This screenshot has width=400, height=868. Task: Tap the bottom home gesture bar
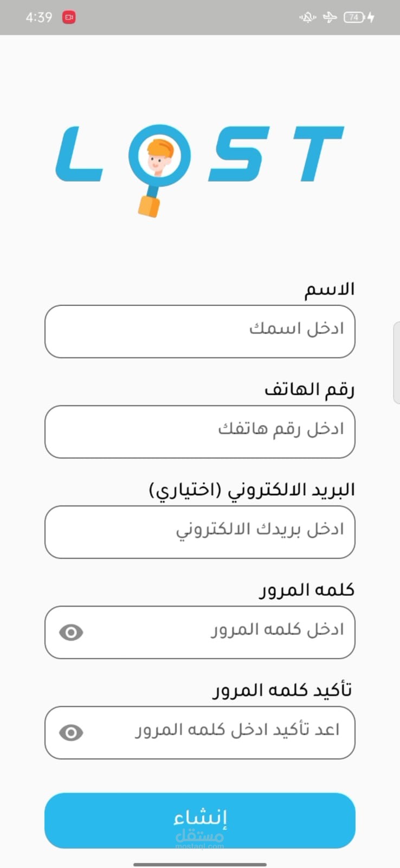point(199,864)
